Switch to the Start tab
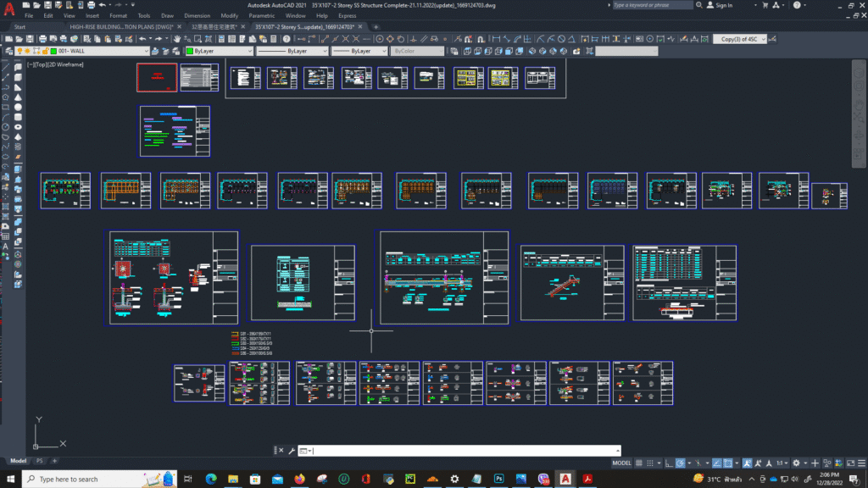This screenshot has height=488, width=868. (x=19, y=26)
